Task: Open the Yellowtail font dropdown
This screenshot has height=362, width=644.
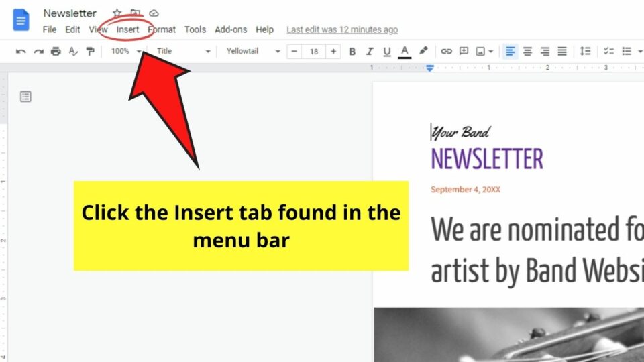Action: click(x=253, y=51)
